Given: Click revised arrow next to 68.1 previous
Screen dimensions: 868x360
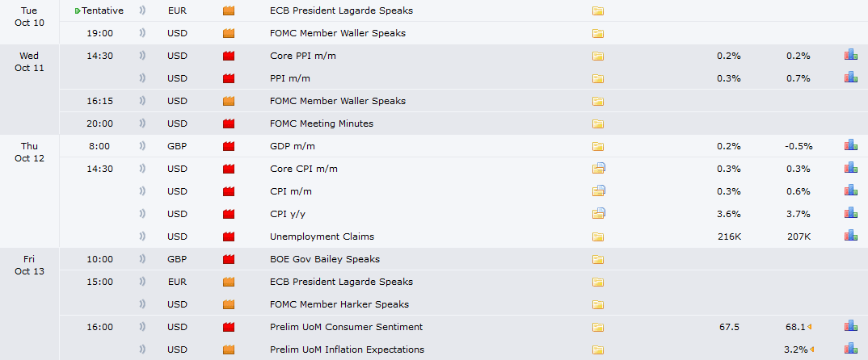Looking at the screenshot, I should coord(809,327).
